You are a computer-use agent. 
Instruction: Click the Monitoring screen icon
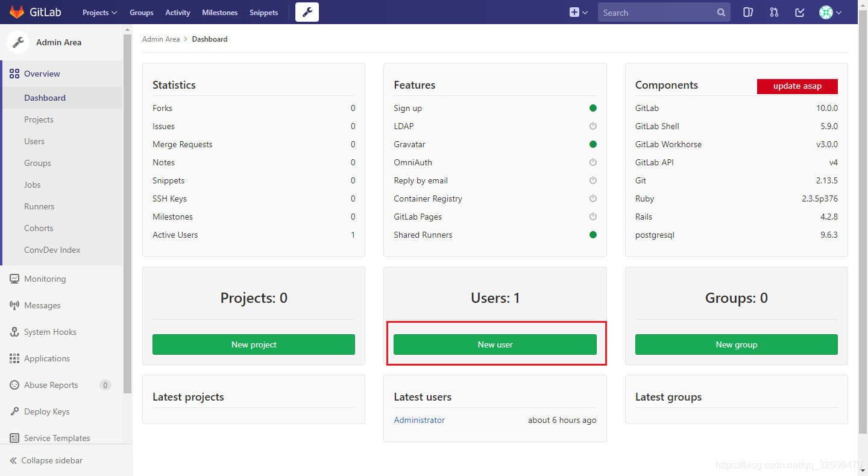tap(14, 279)
